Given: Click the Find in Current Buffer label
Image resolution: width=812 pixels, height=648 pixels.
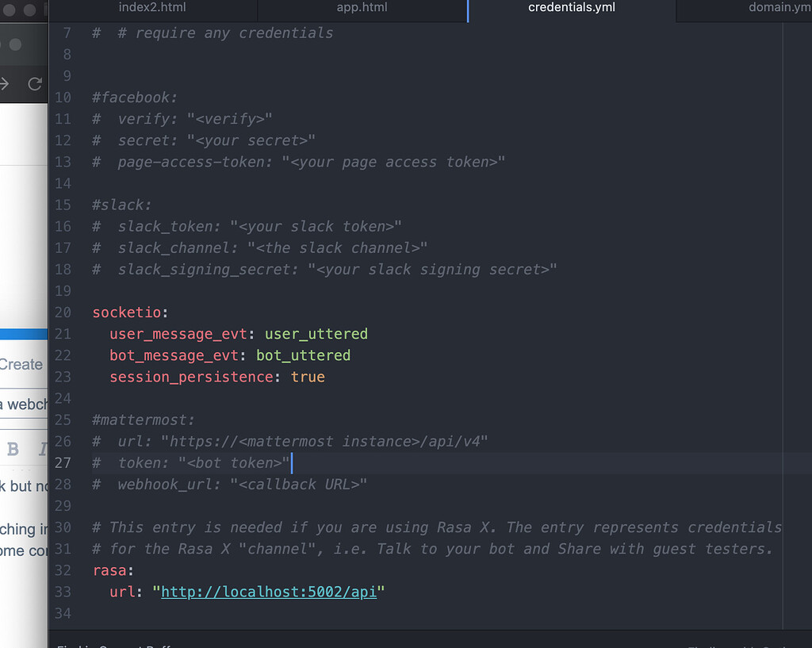Looking at the screenshot, I should (115, 644).
